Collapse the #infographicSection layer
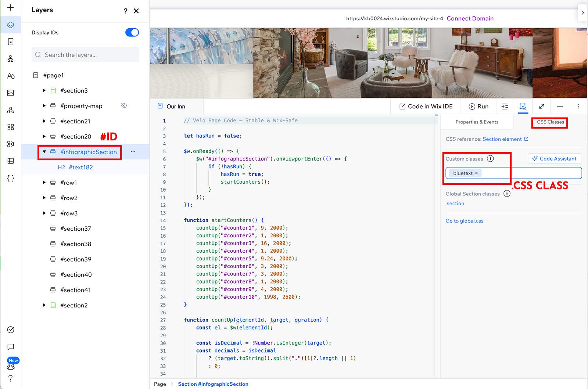Viewport: 588px width, 389px height. pyautogui.click(x=44, y=152)
